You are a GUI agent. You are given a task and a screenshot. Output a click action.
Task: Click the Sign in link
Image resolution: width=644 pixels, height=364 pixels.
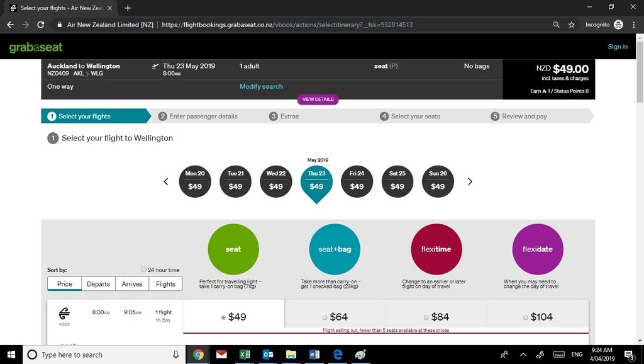(618, 47)
